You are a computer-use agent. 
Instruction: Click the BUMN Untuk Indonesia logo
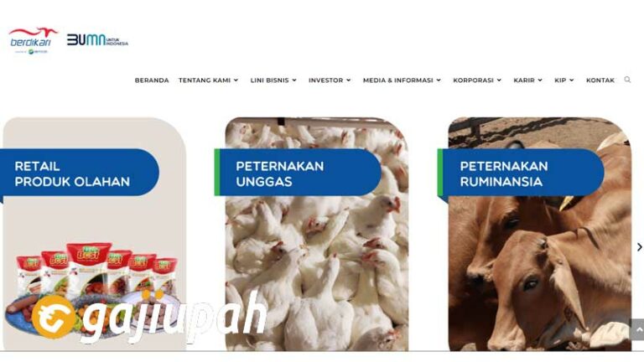98,40
